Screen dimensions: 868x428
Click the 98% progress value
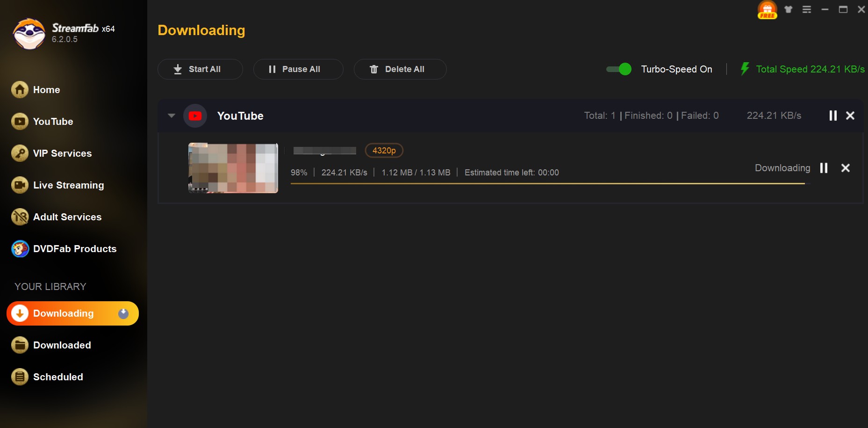[299, 173]
